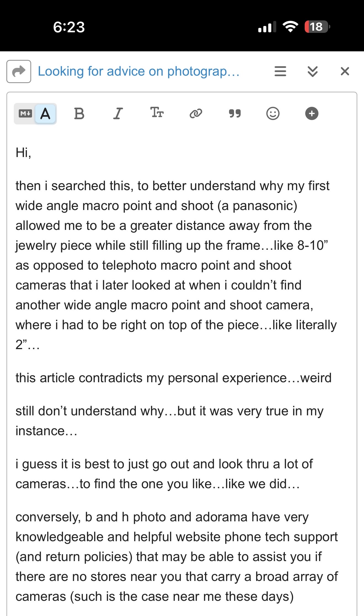Open the reply type options arrow button
364x616 pixels.
coord(19,71)
